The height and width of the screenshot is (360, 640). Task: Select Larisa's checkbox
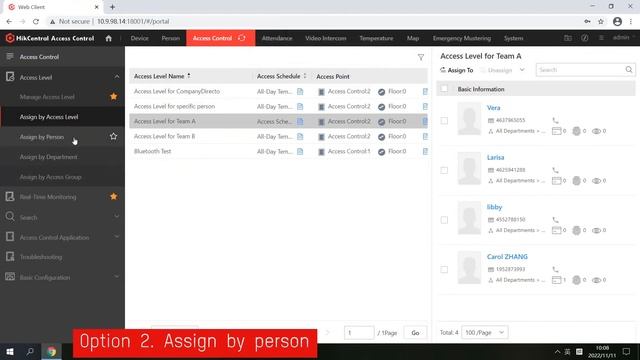coord(444,171)
